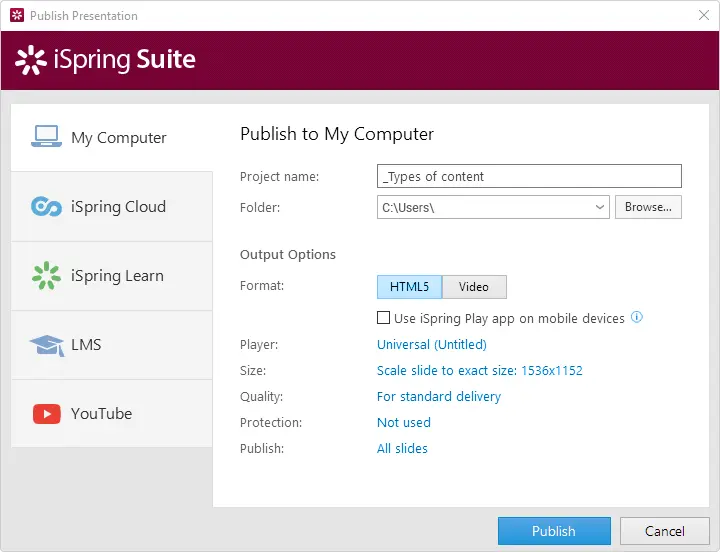This screenshot has height=552, width=720.
Task: Click the iSpring title bar app icon
Action: (x=17, y=15)
